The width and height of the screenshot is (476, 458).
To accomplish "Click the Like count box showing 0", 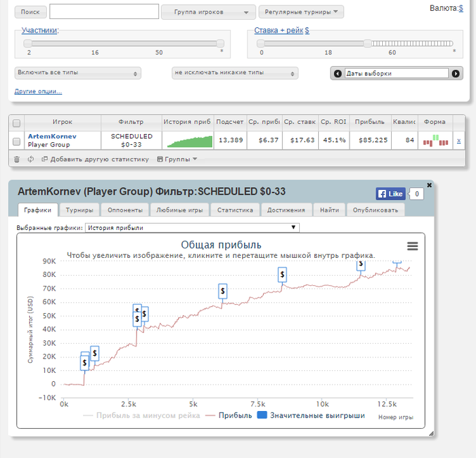I will point(417,194).
